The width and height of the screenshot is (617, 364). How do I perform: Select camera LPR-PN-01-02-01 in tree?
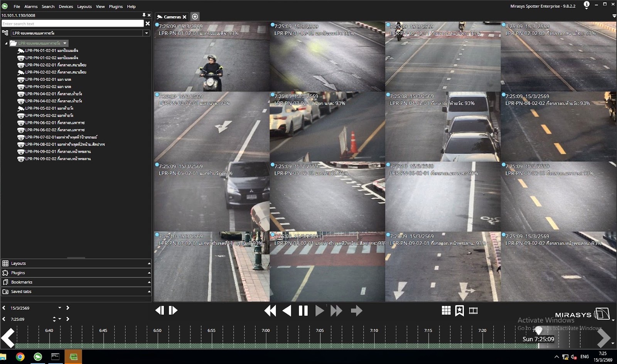tap(51, 50)
